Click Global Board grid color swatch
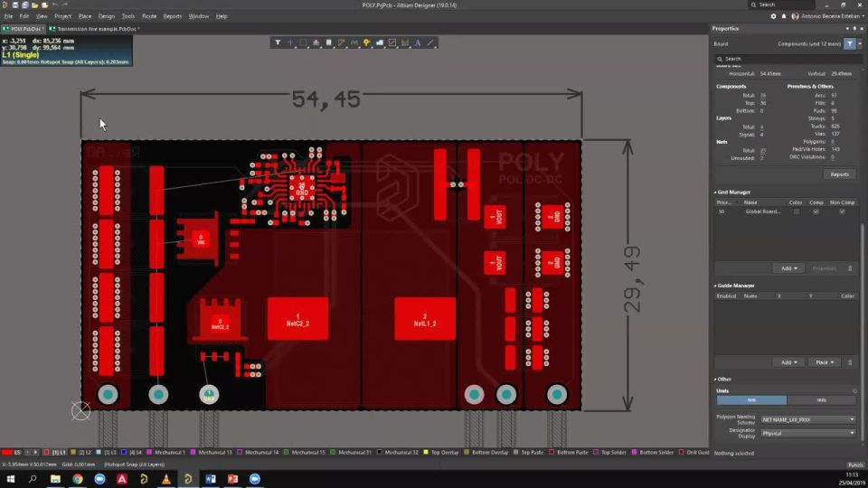The height and width of the screenshot is (488, 868). tap(796, 211)
